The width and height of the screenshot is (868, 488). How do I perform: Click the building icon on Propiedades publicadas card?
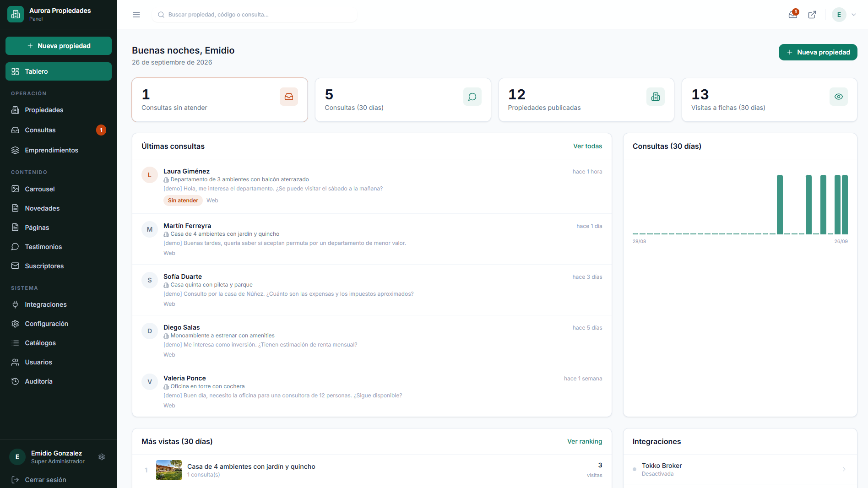coord(656,97)
